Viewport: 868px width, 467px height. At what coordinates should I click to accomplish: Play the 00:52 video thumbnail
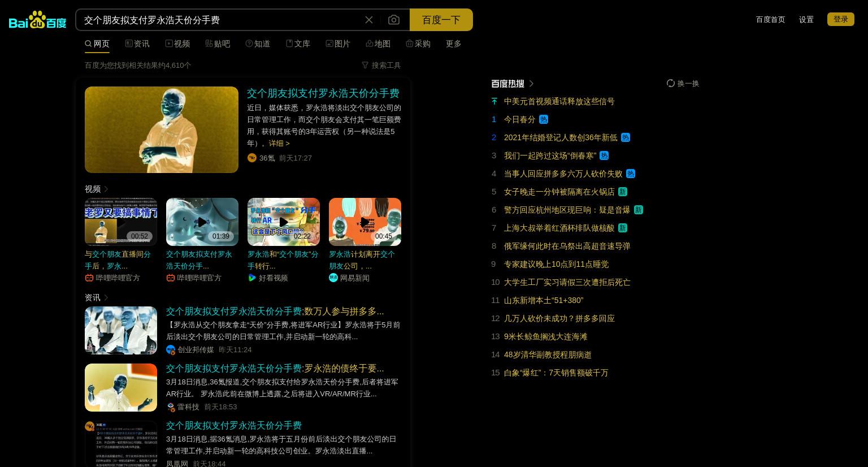tap(121, 222)
